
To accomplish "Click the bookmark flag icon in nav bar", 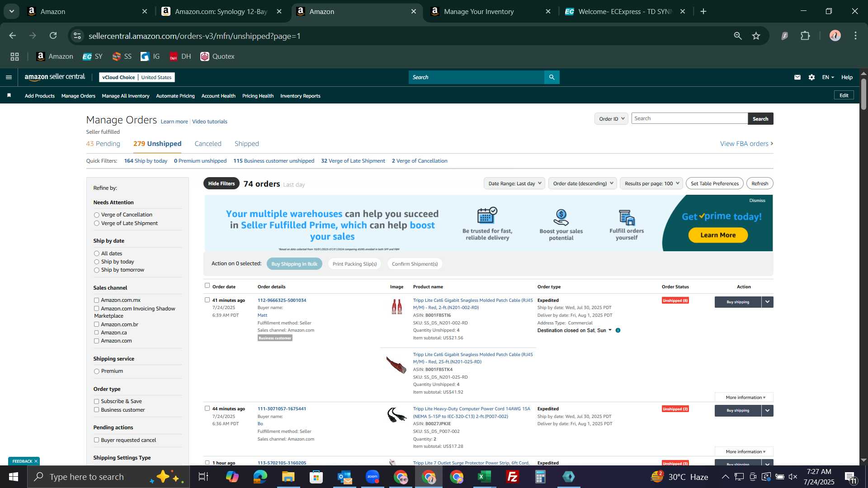I will coord(9,95).
